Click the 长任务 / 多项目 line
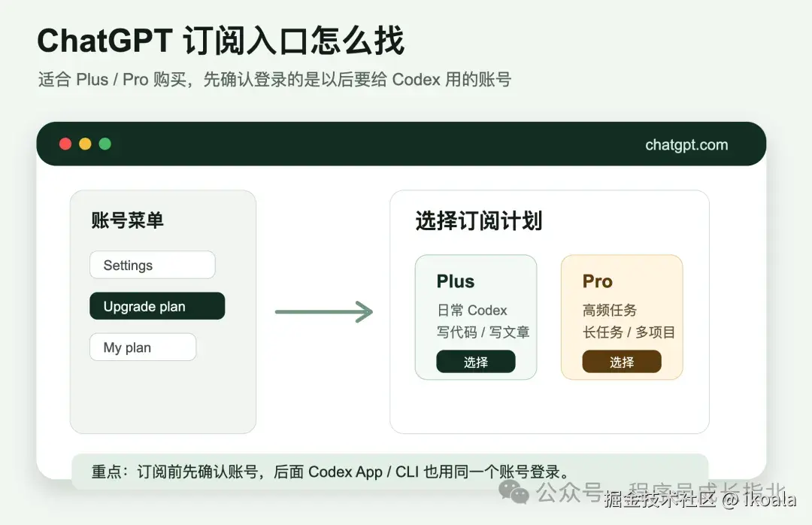Screen dimensions: 812x525 tap(629, 332)
